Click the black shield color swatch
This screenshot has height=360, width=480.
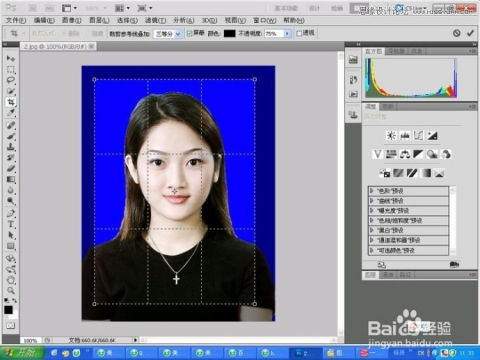(x=230, y=34)
